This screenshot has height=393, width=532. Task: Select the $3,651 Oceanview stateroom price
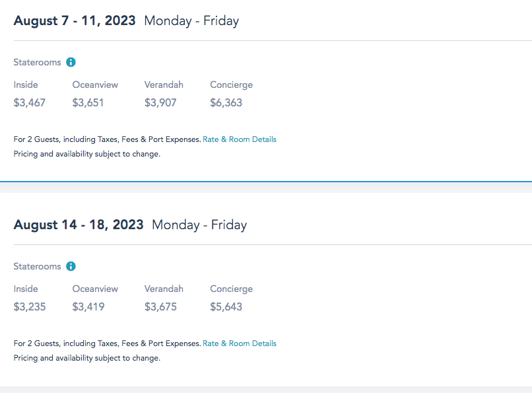click(x=88, y=102)
